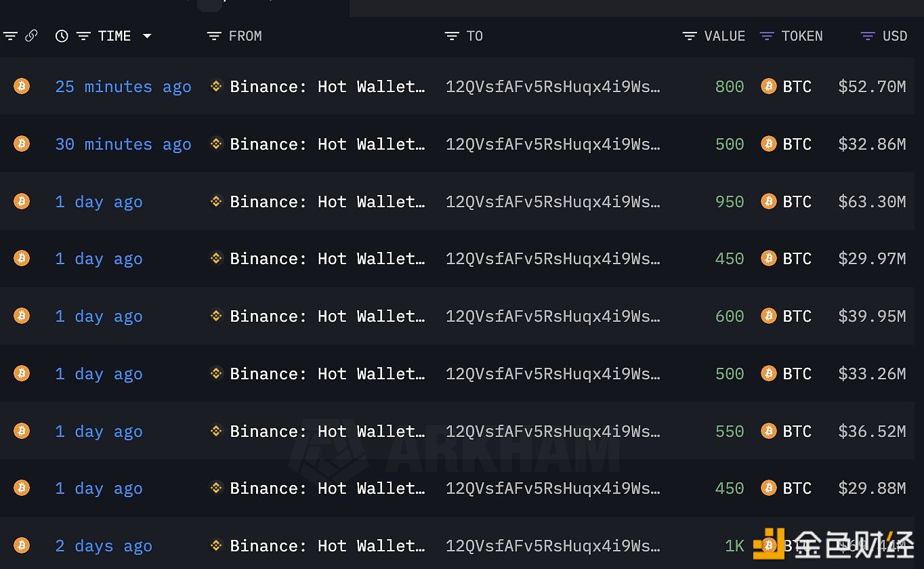
Task: Click the FROM column header label
Action: pos(245,36)
